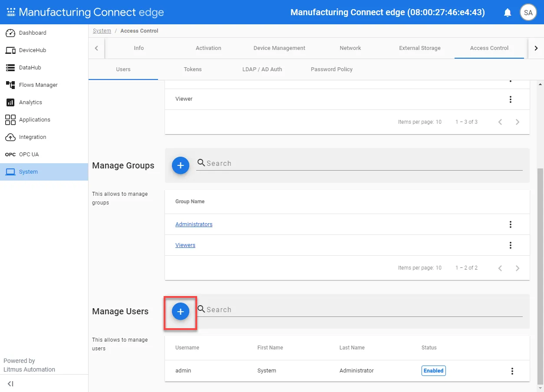Open DeviceHub from the sidebar
This screenshot has width=544, height=392.
(44, 50)
